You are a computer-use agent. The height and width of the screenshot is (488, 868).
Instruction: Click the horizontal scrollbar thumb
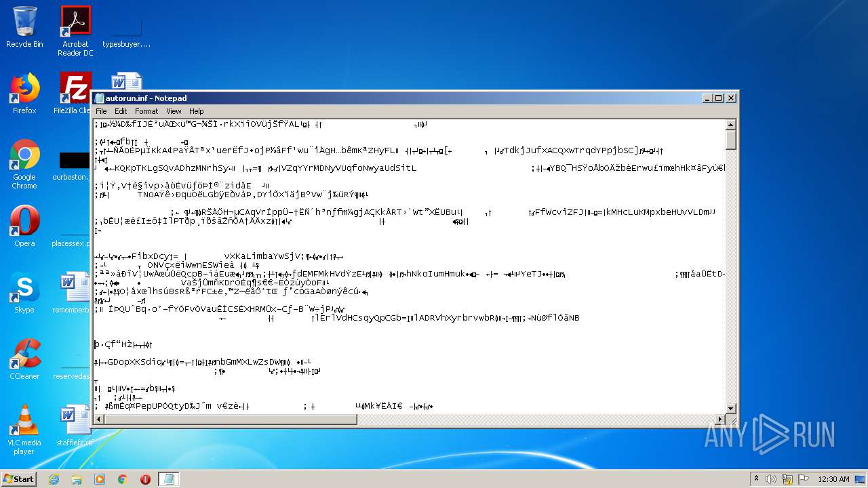(231, 420)
